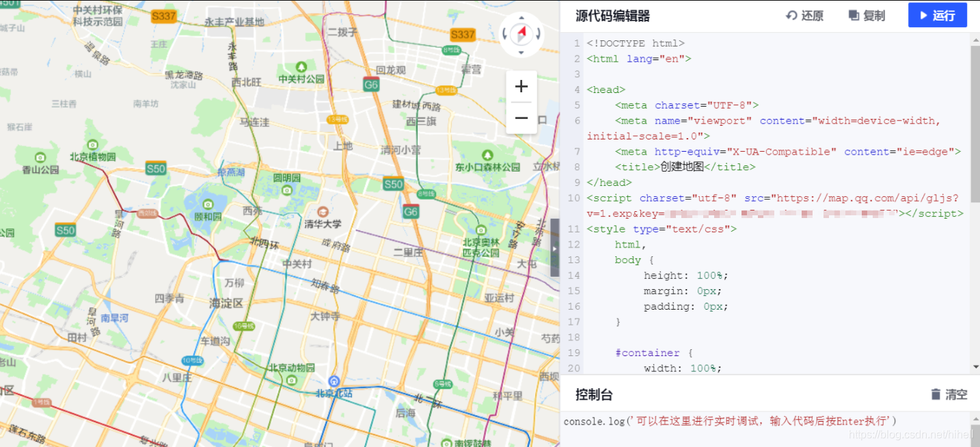Click the 四季青 label on map
This screenshot has width=980, height=447.
169,298
